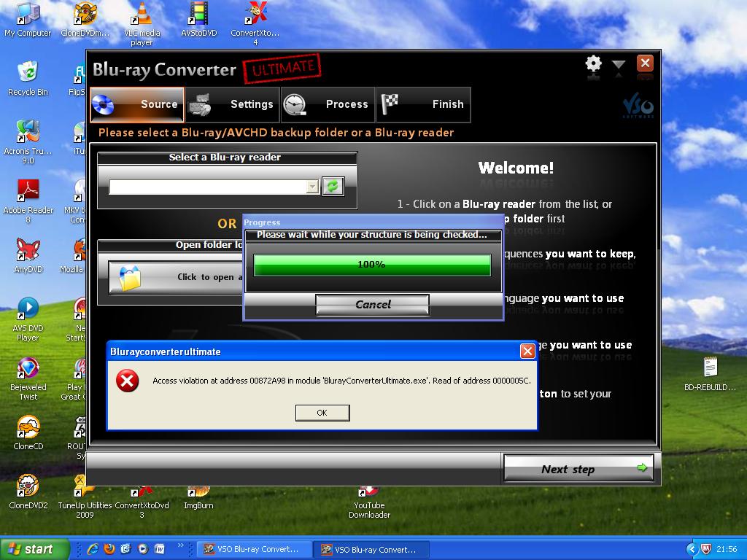
Task: Expand hidden system tray icons arrow
Action: (x=692, y=550)
